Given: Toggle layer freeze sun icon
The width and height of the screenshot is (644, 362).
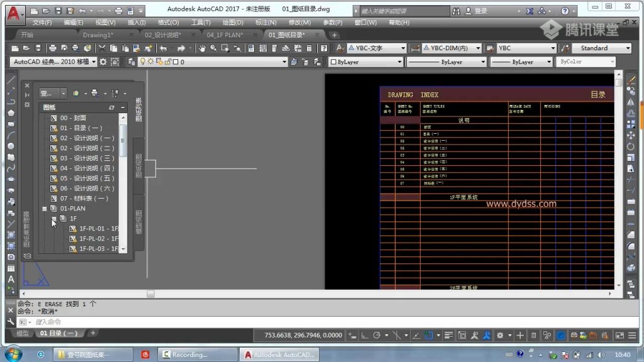Looking at the screenshot, I should [151, 62].
